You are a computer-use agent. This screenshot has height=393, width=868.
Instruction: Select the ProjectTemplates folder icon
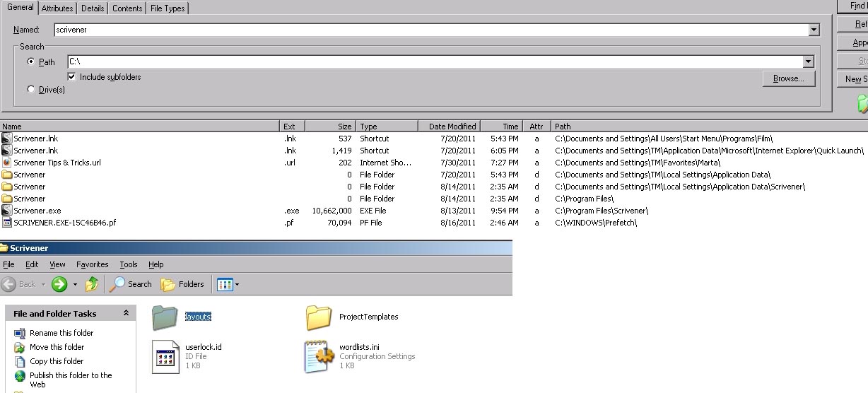[x=319, y=317]
